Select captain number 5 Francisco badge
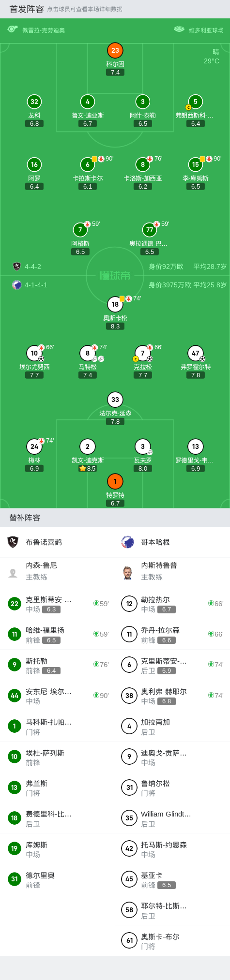The height and width of the screenshot is (980, 230). [x=196, y=102]
